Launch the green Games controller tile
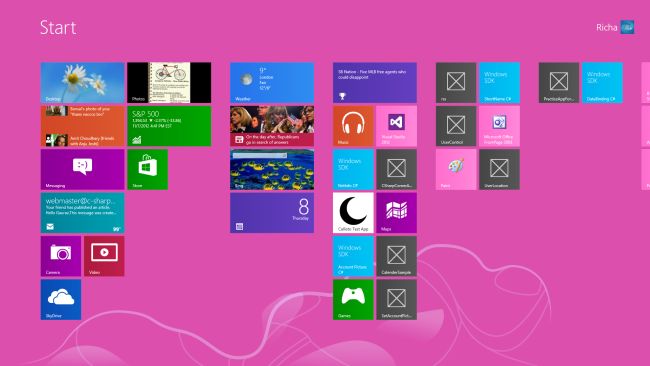650x366 pixels. (353, 300)
